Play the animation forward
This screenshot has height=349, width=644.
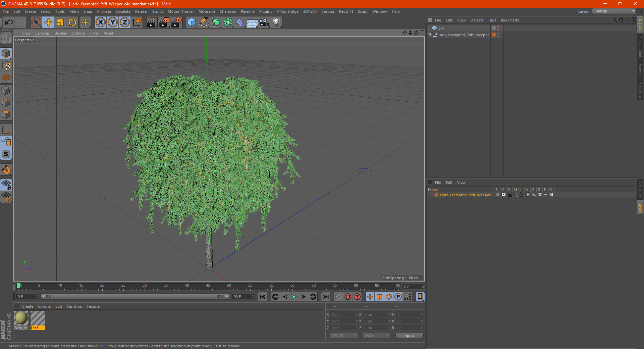click(x=294, y=297)
